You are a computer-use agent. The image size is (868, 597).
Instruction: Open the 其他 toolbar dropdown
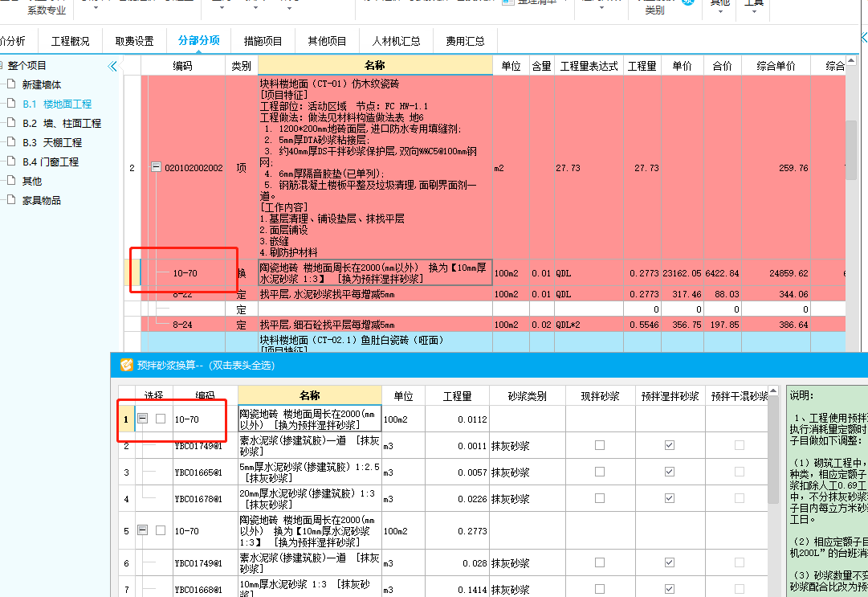pos(720,6)
